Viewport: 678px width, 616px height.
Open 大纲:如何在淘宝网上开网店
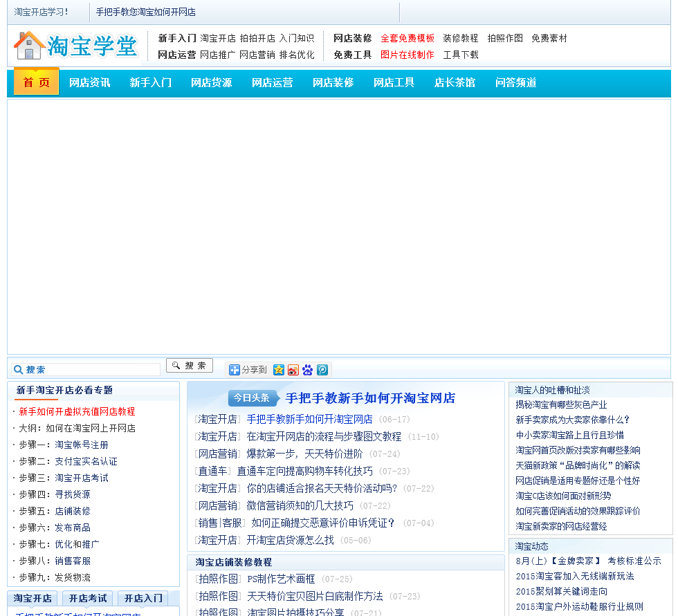(x=77, y=428)
